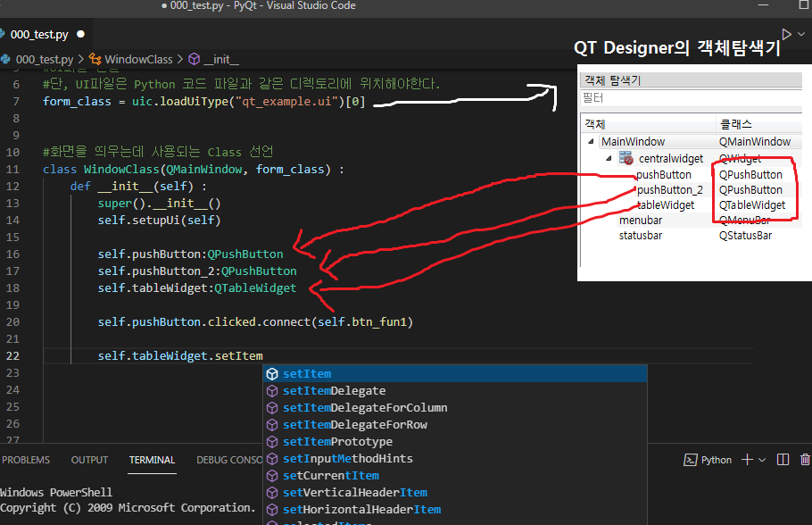Click WindowClass in the breadcrumb
Image resolution: width=812 pixels, height=525 pixels.
138,59
